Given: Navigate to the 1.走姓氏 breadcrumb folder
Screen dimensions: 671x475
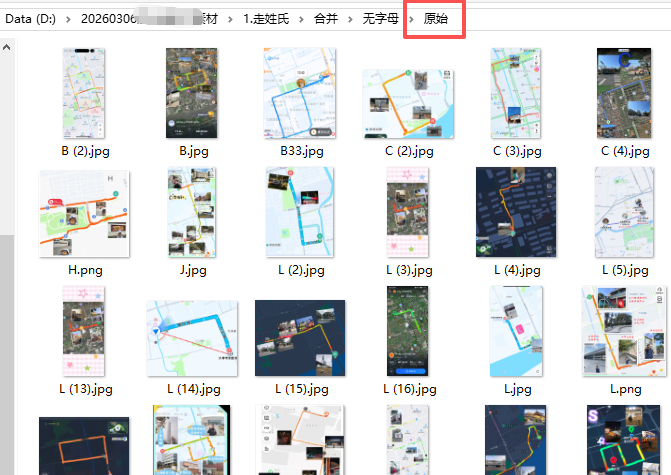Looking at the screenshot, I should click(x=266, y=19).
